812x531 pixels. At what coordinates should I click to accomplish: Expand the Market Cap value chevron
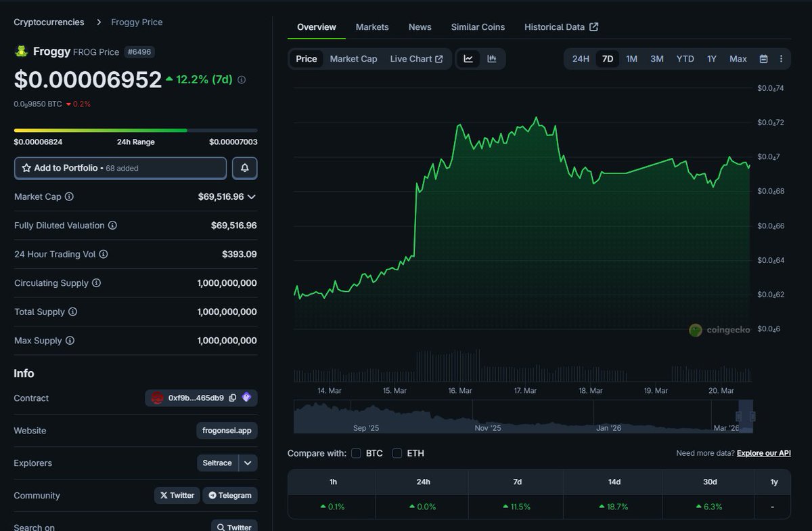tap(252, 197)
